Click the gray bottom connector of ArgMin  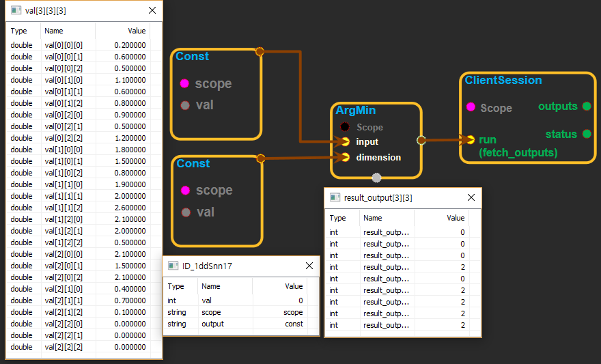point(376,178)
